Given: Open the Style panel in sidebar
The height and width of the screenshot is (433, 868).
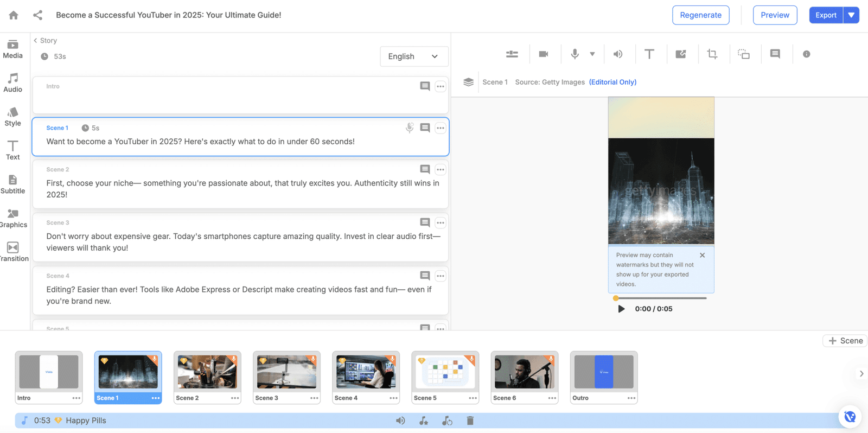Looking at the screenshot, I should [x=13, y=117].
